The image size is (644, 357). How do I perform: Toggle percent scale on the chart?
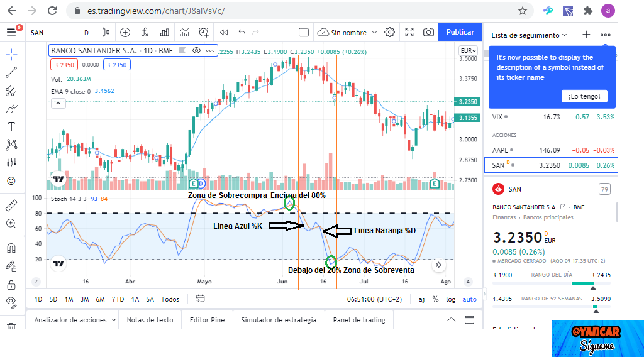tap(435, 299)
